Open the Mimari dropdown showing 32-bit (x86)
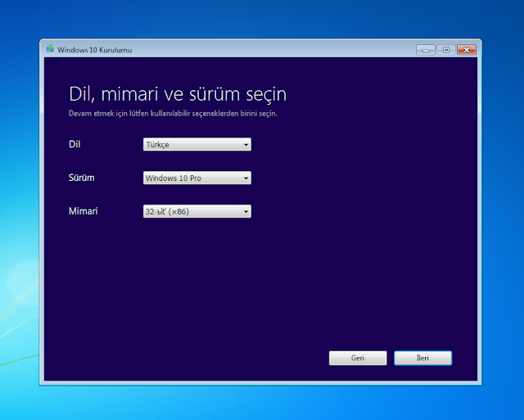The height and width of the screenshot is (420, 524). [197, 211]
